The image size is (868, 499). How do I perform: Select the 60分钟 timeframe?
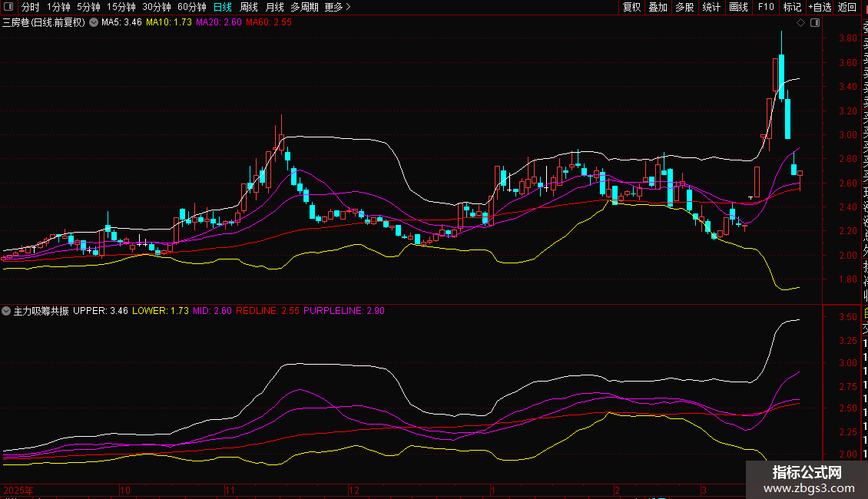[192, 7]
